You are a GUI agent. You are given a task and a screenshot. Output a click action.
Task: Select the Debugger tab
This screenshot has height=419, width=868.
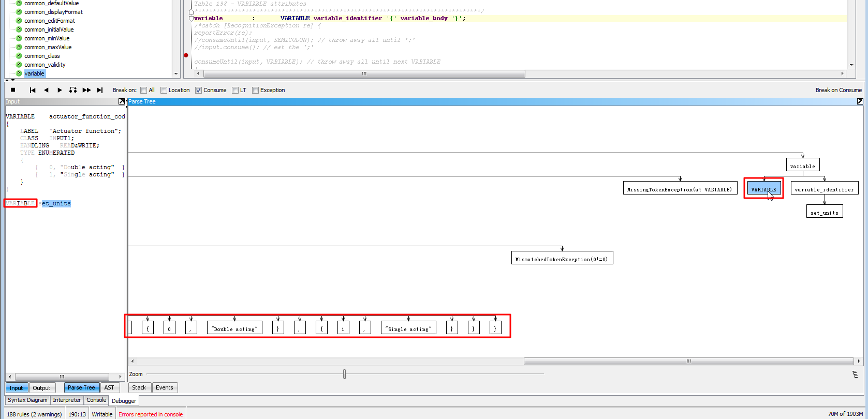[x=124, y=400]
